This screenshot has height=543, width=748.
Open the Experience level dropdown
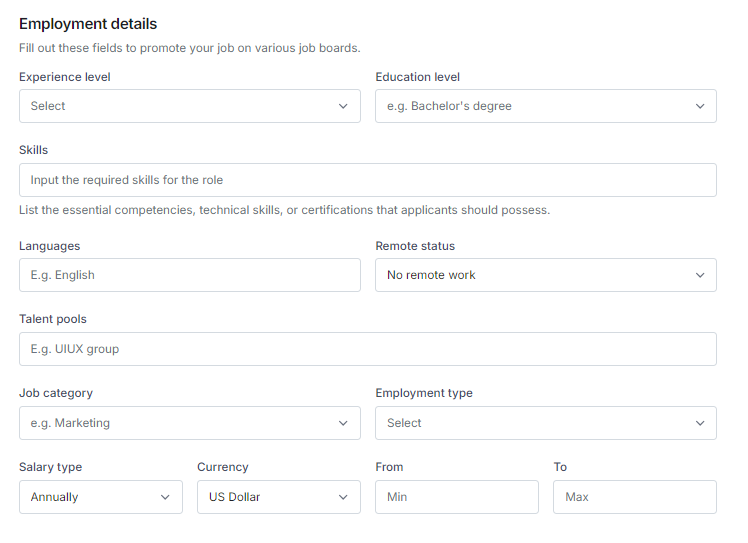coord(189,106)
